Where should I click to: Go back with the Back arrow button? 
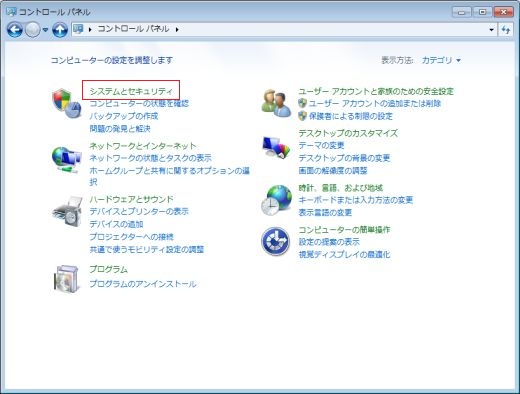[15, 30]
